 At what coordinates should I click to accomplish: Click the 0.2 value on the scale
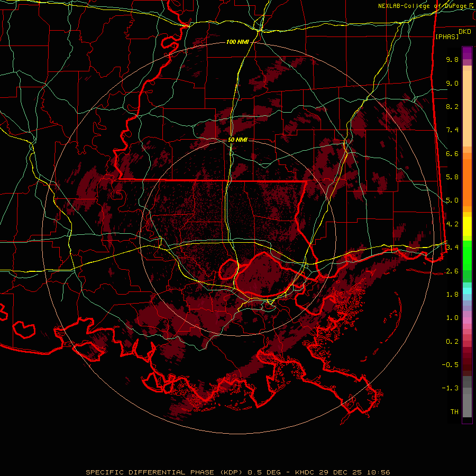point(452,342)
